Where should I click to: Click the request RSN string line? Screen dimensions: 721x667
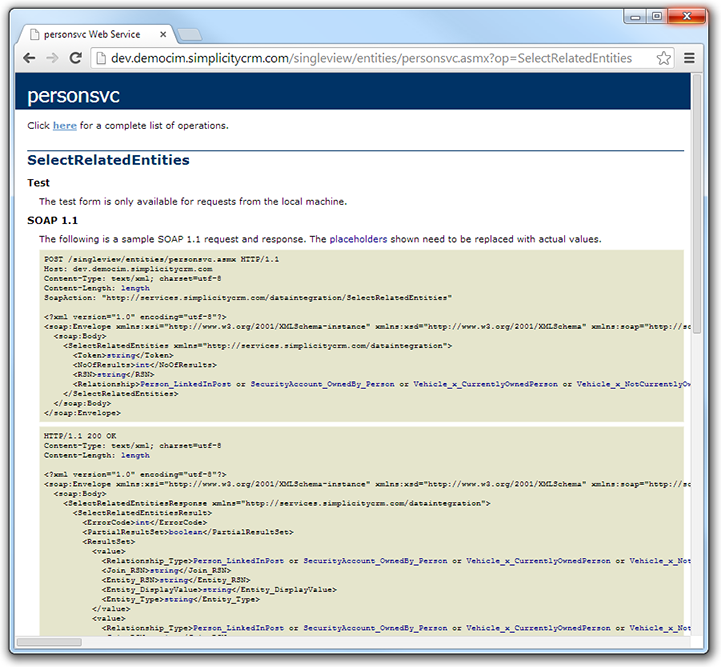coord(113,375)
